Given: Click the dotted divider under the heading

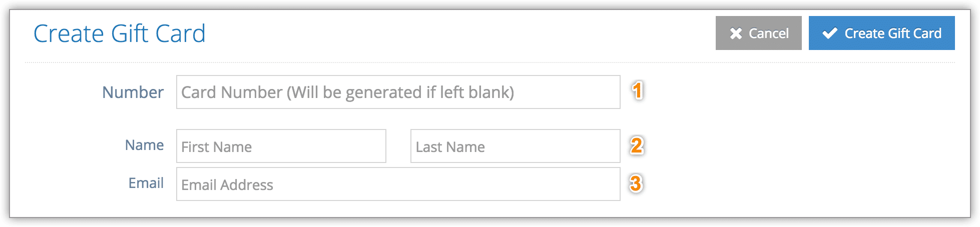Looking at the screenshot, I should pyautogui.click(x=490, y=62).
